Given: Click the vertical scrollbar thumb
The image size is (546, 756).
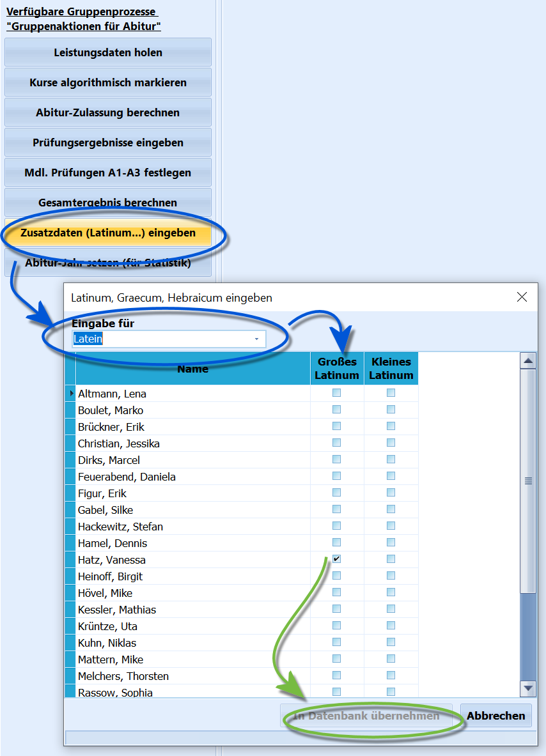Looking at the screenshot, I should click(x=528, y=481).
